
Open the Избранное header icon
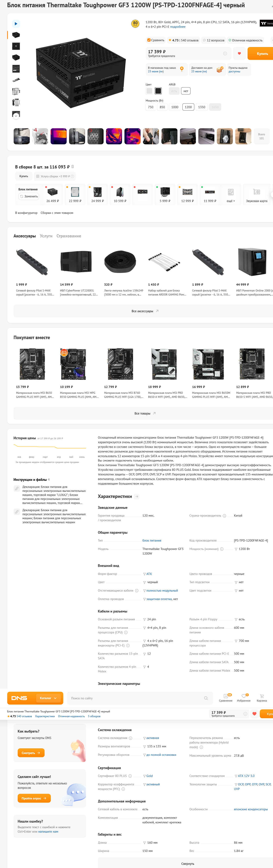(x=243, y=698)
